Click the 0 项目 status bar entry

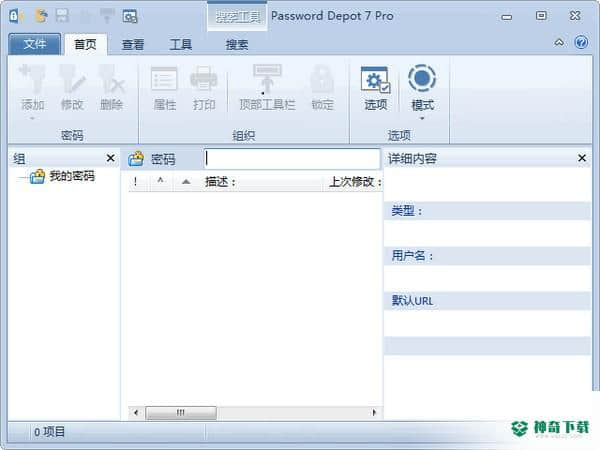click(49, 432)
